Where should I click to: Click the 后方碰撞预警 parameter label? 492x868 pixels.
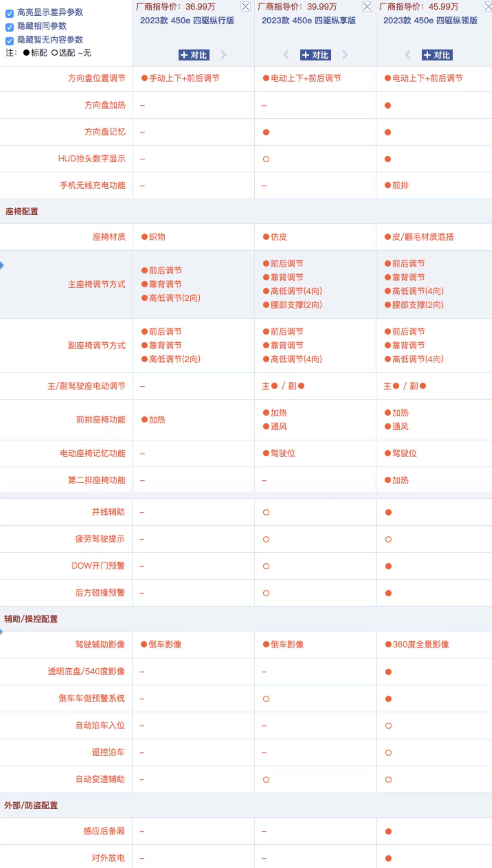click(x=100, y=593)
